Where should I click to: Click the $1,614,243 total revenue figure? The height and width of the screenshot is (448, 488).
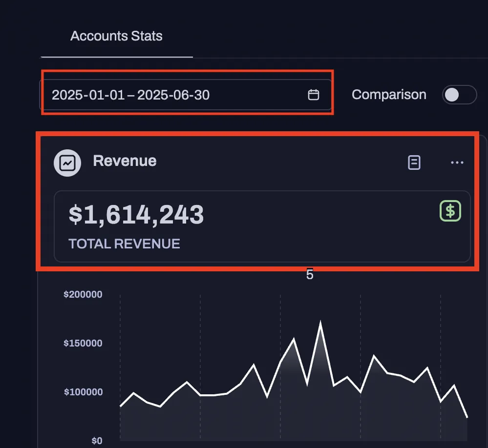click(136, 215)
